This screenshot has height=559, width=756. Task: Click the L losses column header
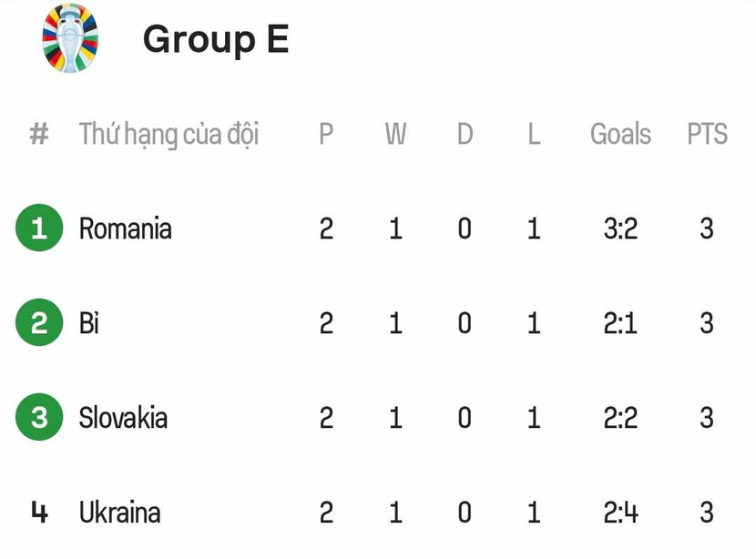[x=534, y=135]
